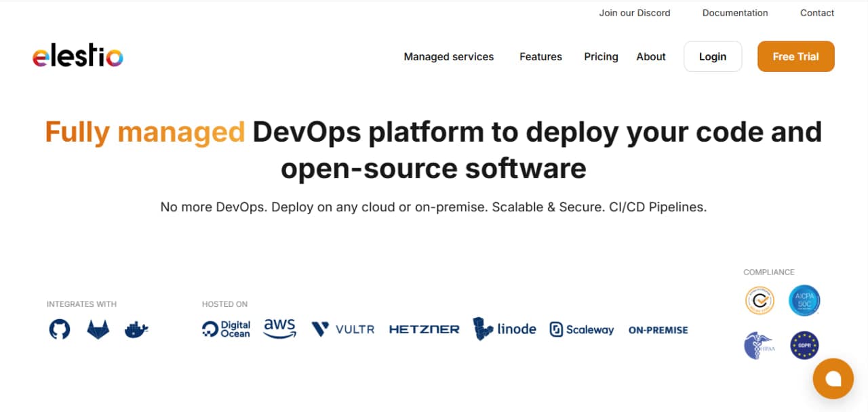The image size is (868, 412).
Task: Click the HOSTED ON label
Action: coord(224,304)
